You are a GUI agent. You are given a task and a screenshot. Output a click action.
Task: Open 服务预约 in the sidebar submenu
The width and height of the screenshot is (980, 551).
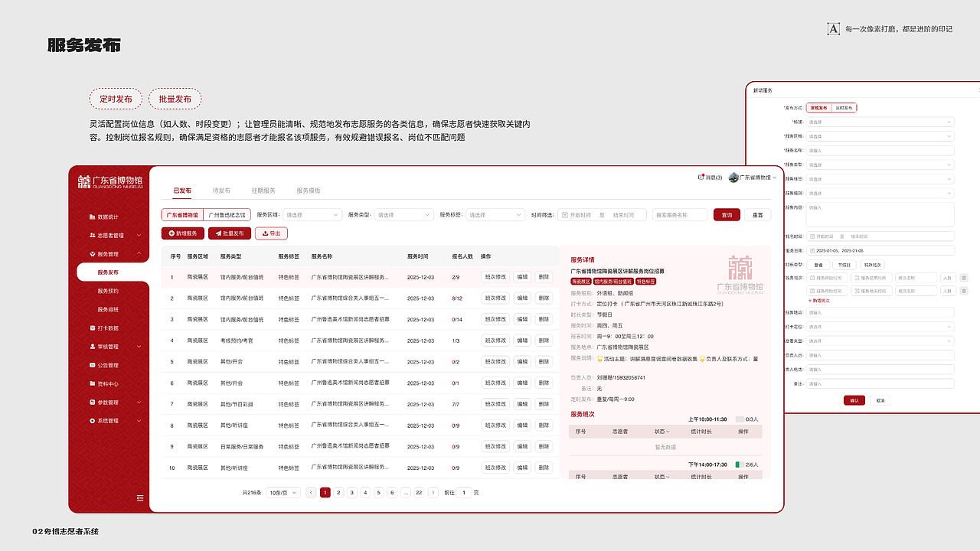tap(108, 291)
